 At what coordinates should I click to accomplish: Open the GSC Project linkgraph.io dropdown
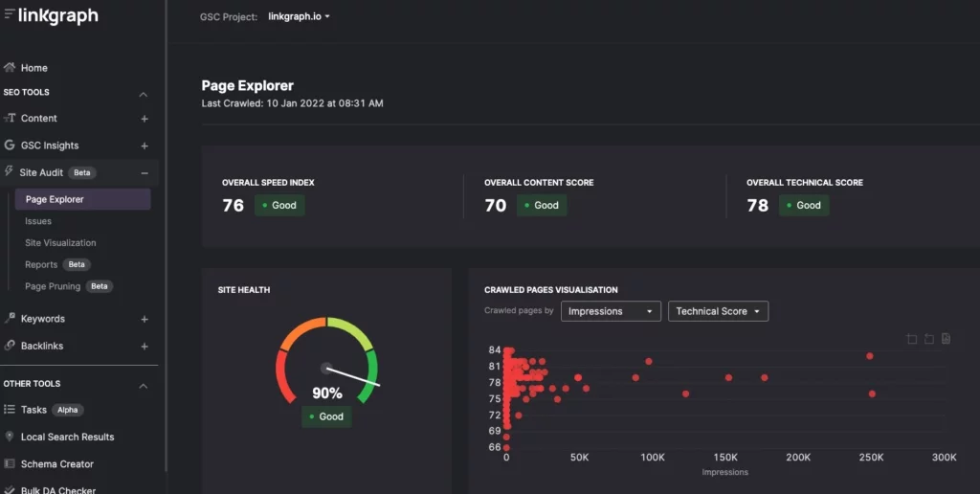point(300,17)
